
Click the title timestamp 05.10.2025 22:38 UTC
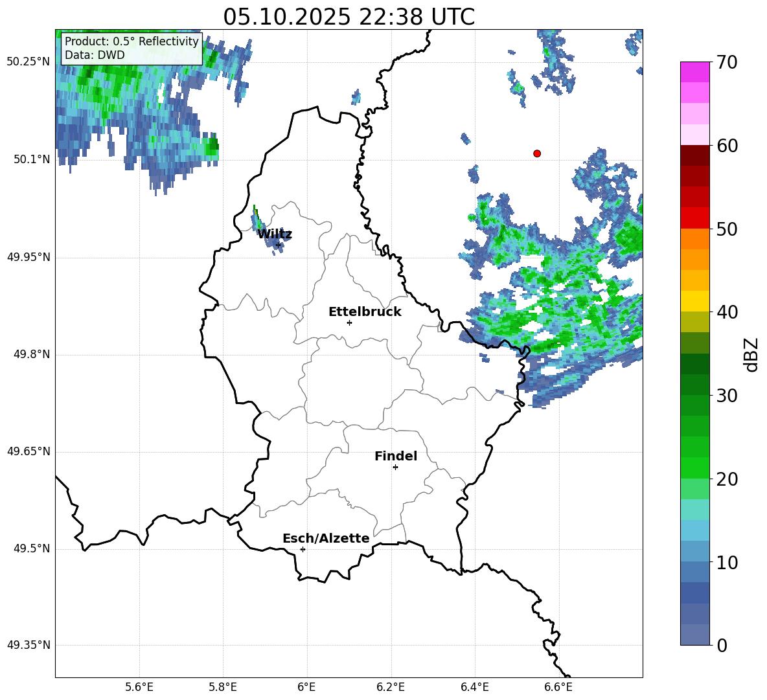[349, 17]
